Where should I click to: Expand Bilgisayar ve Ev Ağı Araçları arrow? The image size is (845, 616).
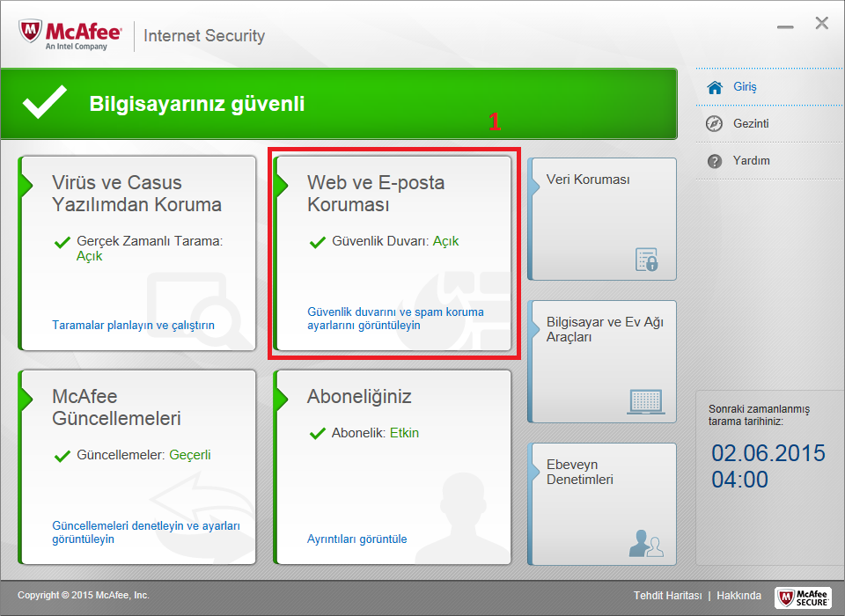(535, 329)
